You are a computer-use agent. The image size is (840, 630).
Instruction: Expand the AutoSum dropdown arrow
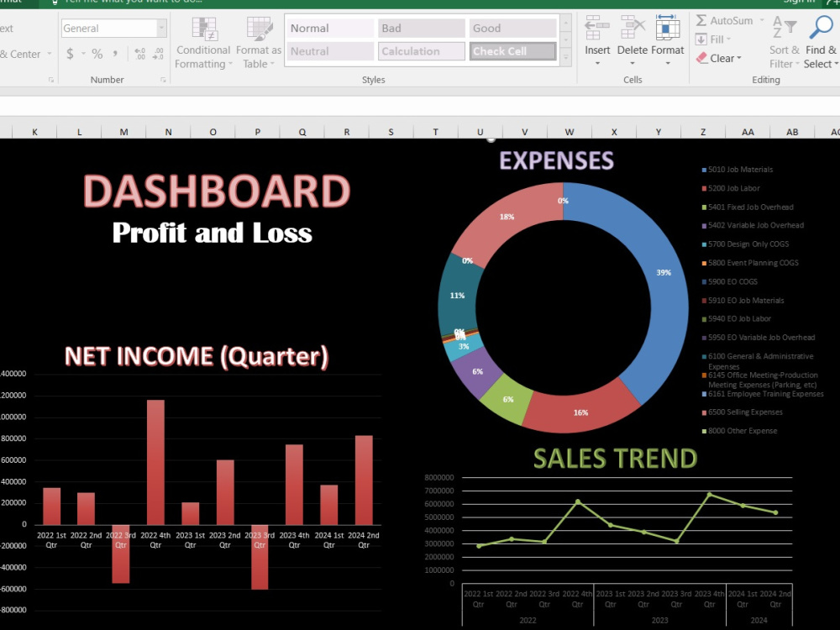point(762,20)
